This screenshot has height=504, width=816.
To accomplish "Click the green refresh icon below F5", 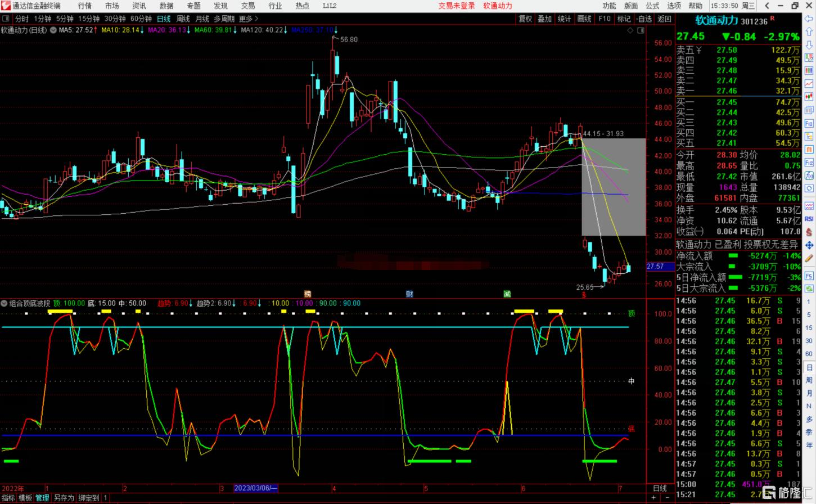I will coord(809,289).
